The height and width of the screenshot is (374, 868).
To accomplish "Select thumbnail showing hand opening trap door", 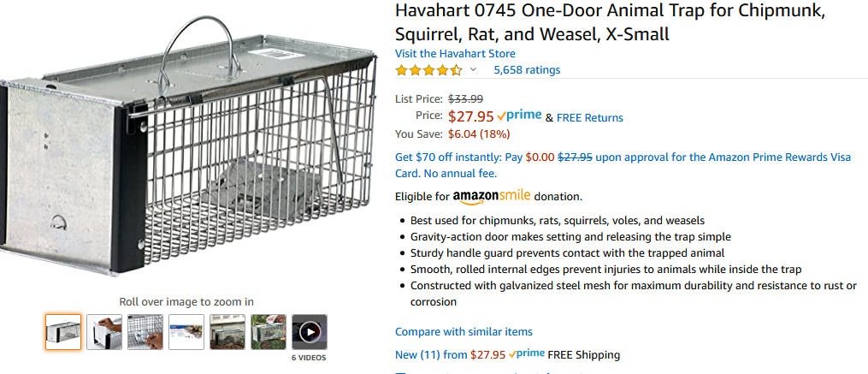I will tap(104, 332).
